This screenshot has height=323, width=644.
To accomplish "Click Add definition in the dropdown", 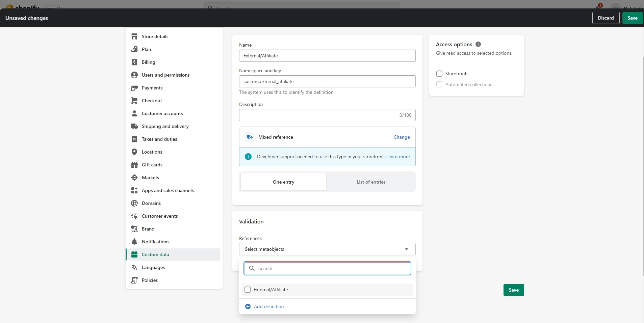I will [268, 306].
